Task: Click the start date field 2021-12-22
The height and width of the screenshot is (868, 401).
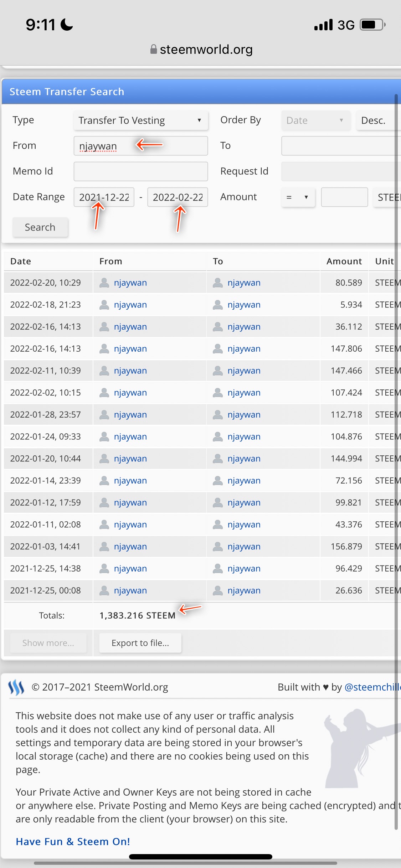Action: click(x=104, y=197)
